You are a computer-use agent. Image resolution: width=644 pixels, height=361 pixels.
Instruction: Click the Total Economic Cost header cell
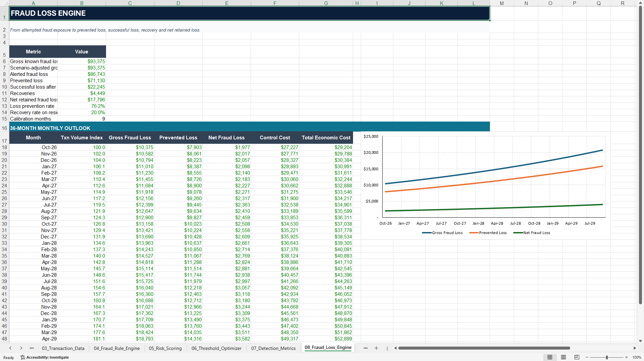326,138
